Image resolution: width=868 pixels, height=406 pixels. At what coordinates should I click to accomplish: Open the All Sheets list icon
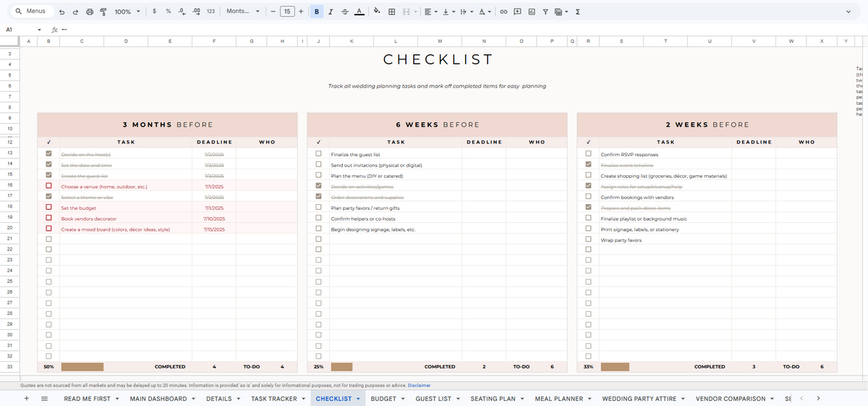point(44,399)
